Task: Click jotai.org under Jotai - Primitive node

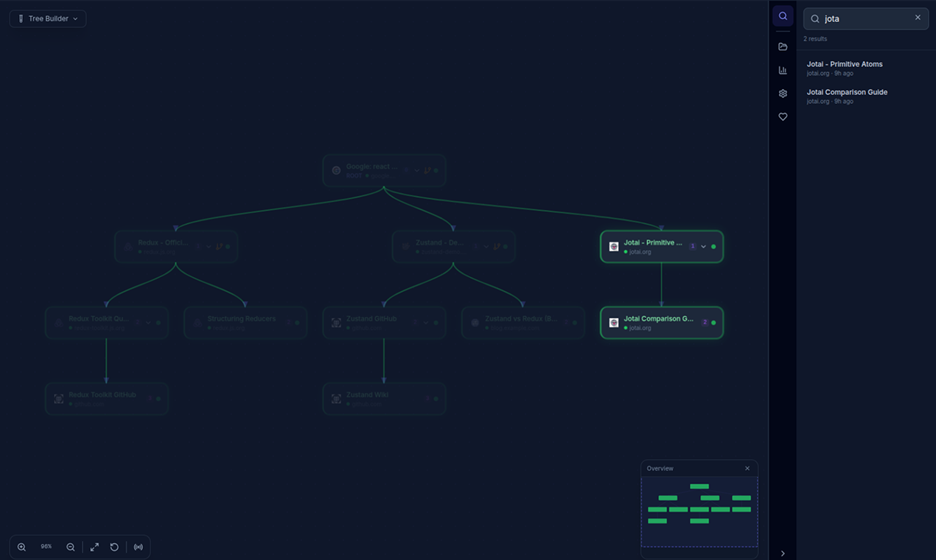Action: (640, 252)
